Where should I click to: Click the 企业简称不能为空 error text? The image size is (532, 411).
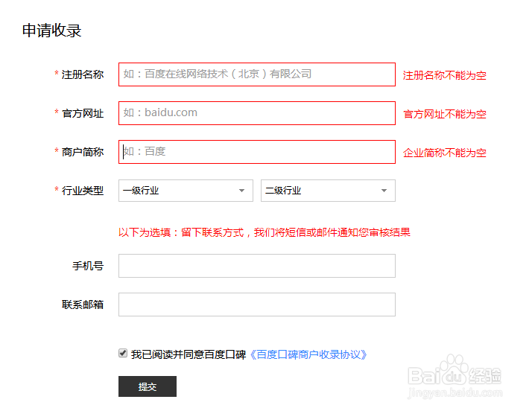pos(444,153)
